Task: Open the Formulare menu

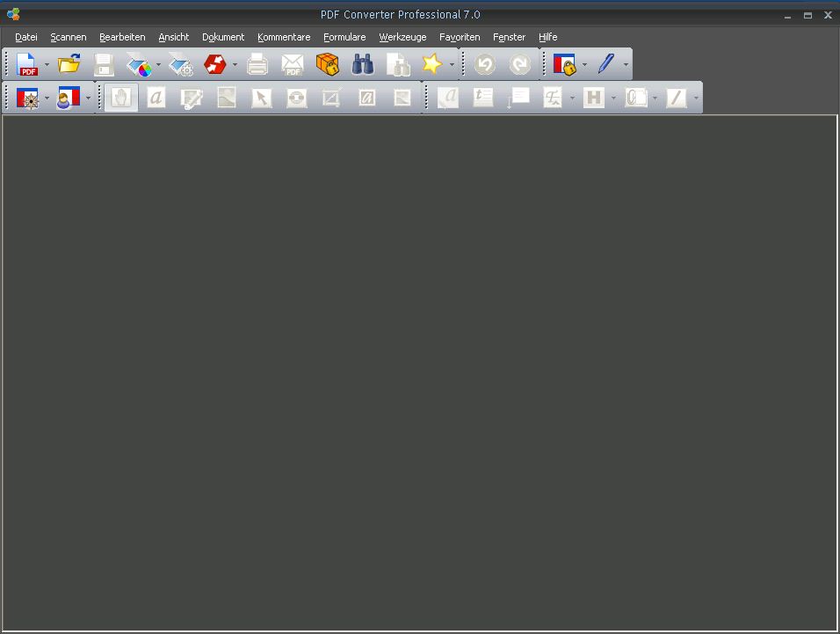Action: (344, 37)
